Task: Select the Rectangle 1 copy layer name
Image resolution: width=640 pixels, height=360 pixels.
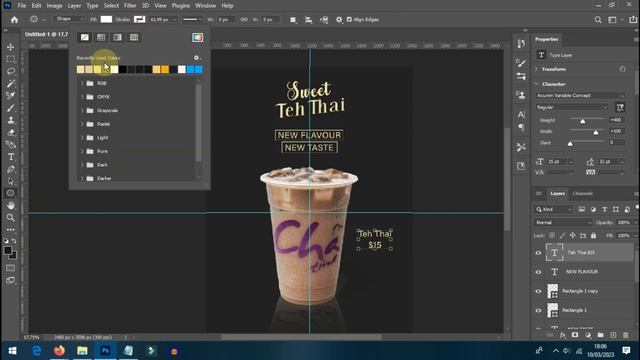Action: coord(580,291)
